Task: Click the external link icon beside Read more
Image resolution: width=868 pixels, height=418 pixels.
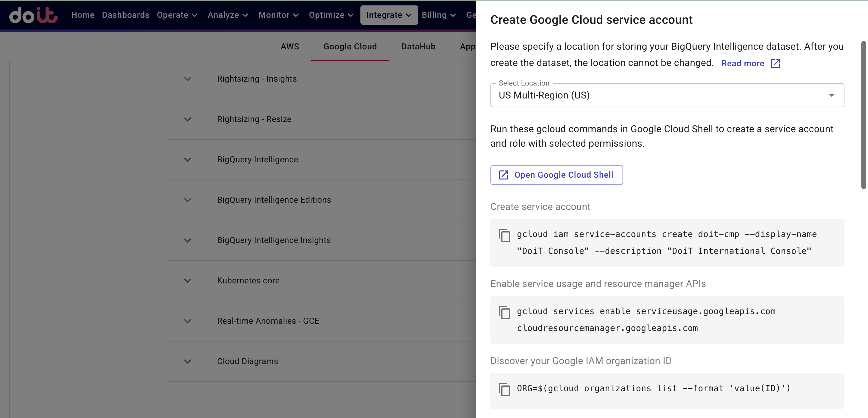Action: (775, 63)
